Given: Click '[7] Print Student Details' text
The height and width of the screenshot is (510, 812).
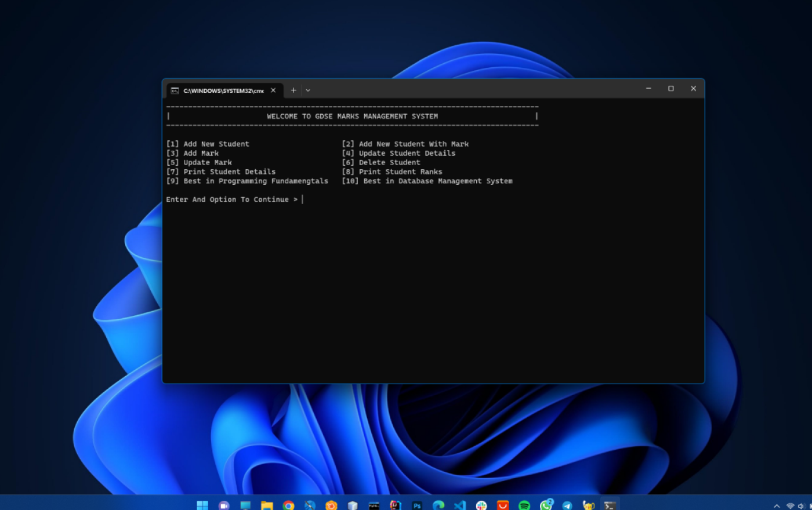Looking at the screenshot, I should click(x=221, y=172).
